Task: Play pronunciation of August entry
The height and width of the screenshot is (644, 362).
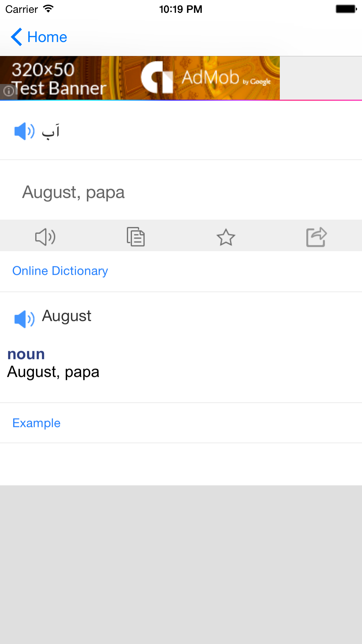Action: point(24,319)
